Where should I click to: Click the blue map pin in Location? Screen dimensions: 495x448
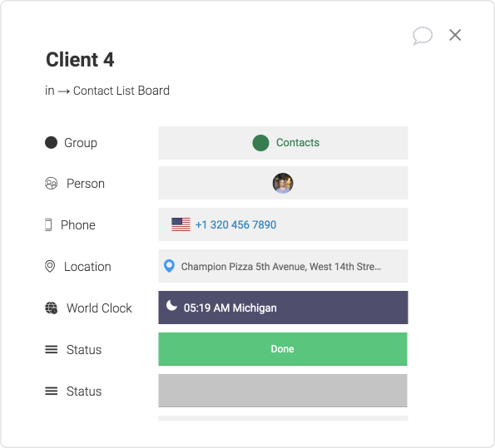click(x=169, y=266)
